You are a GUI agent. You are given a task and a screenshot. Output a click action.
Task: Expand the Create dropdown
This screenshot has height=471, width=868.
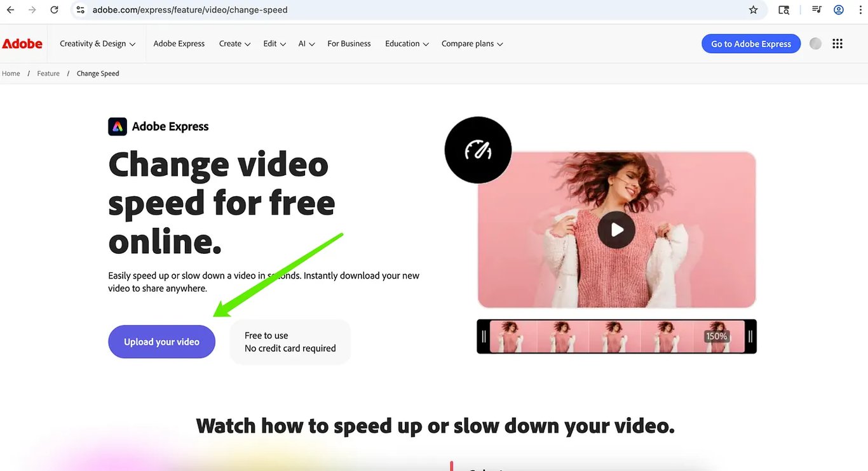pyautogui.click(x=235, y=44)
